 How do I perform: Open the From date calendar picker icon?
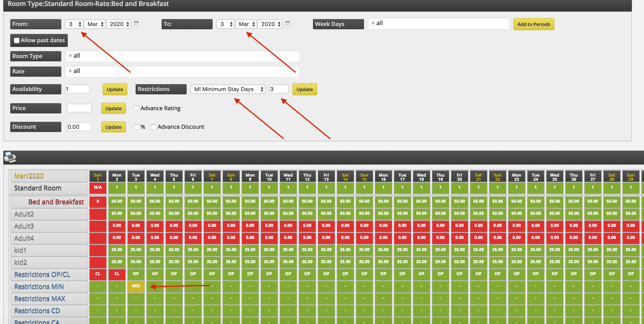pos(136,24)
